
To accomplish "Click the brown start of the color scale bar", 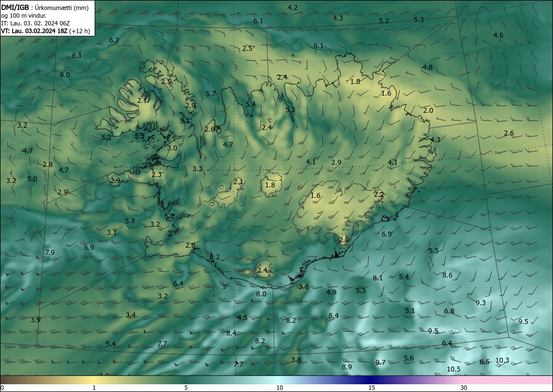I will 11,380.
